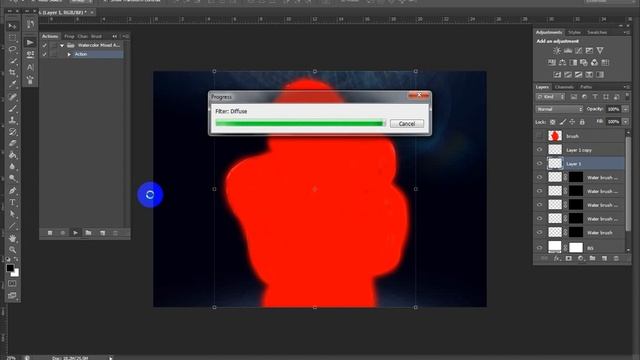The height and width of the screenshot is (360, 640).
Task: Expand the Action item steps
Action: point(69,54)
